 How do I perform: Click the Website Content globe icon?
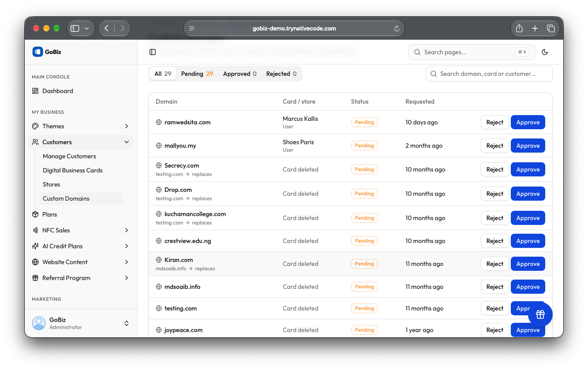(x=35, y=262)
